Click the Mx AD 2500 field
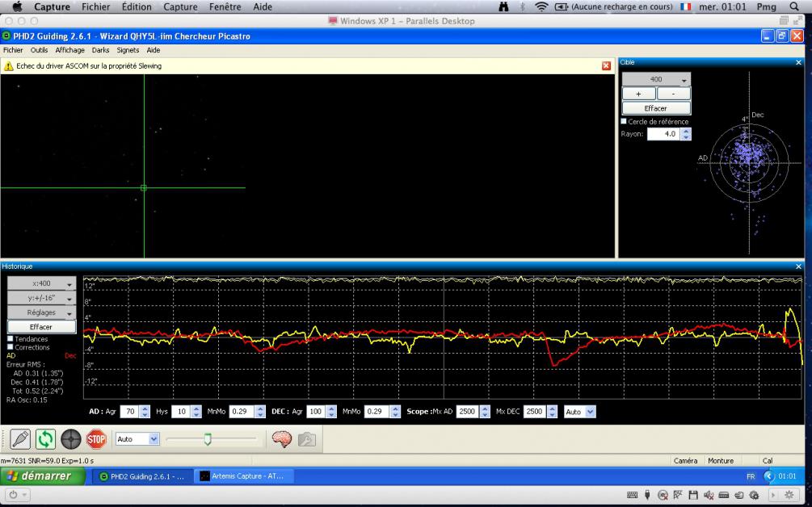812x507 pixels. [x=468, y=411]
